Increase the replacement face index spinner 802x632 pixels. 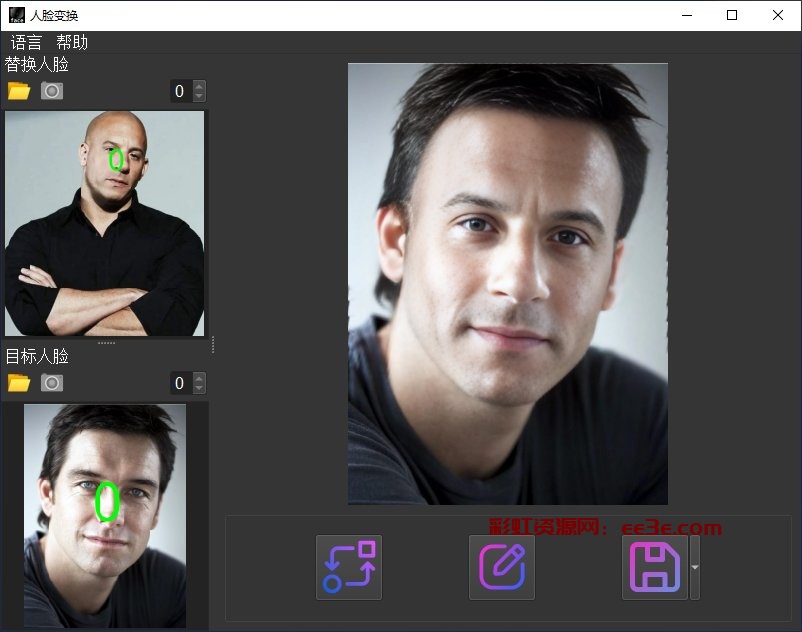[200, 85]
